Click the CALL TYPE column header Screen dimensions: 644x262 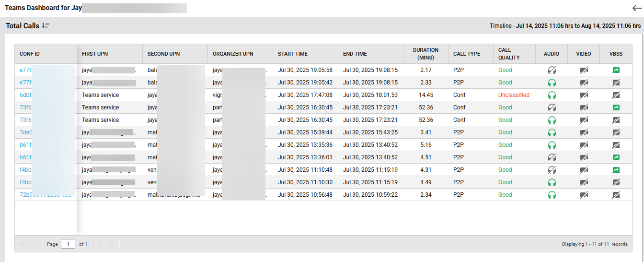(x=471, y=54)
